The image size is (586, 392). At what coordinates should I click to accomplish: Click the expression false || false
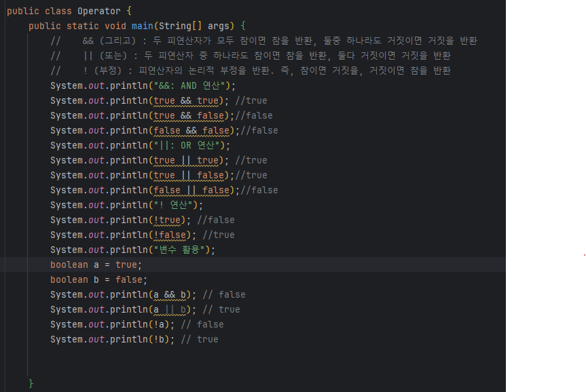coord(191,191)
